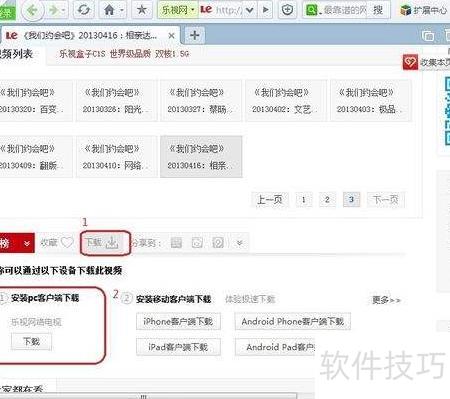The image size is (450, 399).
Task: Reload the page with the refresh icon
Action: (x=84, y=10)
